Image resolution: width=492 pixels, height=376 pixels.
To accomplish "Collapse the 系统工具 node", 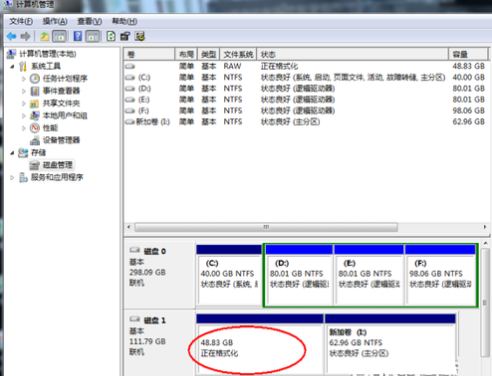I will coord(12,66).
